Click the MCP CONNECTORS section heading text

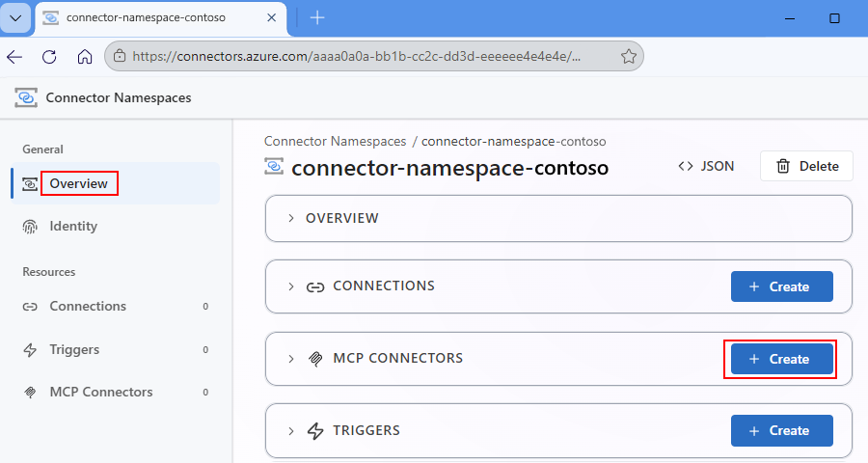pyautogui.click(x=398, y=358)
